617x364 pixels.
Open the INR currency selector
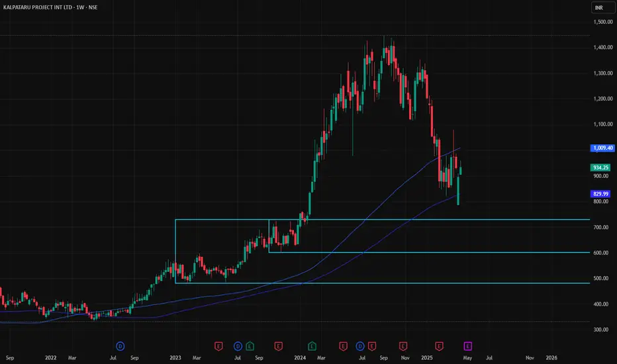pyautogui.click(x=603, y=7)
